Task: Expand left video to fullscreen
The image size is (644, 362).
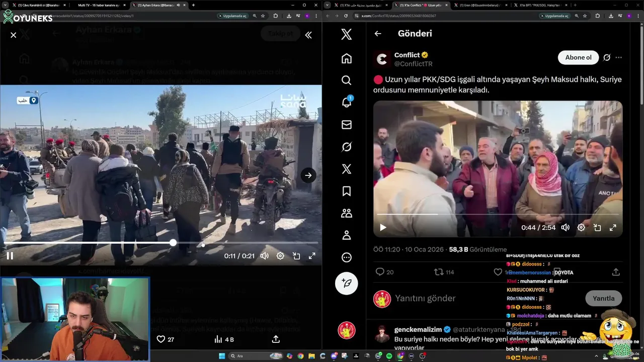Action: 312,255
